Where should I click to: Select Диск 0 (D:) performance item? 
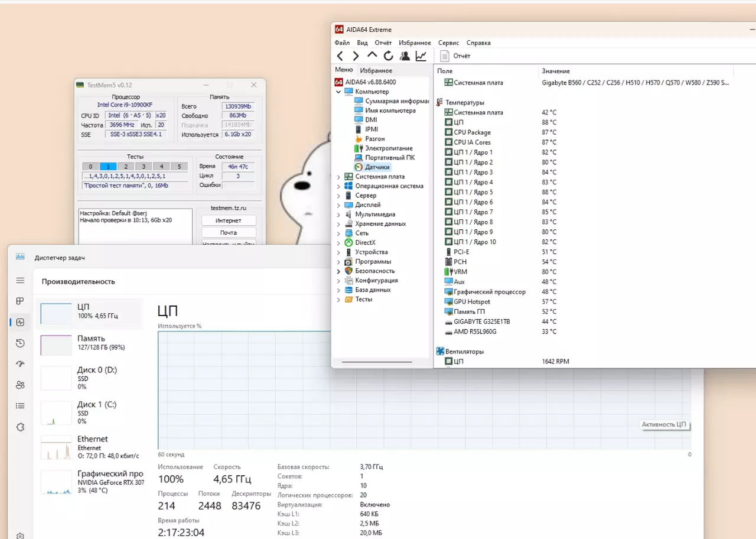89,378
